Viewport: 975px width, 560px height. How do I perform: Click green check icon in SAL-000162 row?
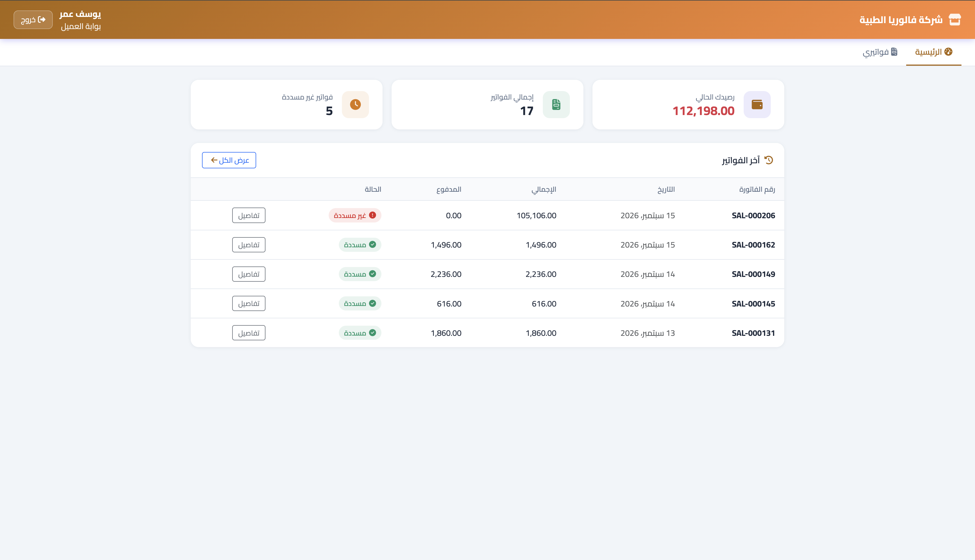372,245
